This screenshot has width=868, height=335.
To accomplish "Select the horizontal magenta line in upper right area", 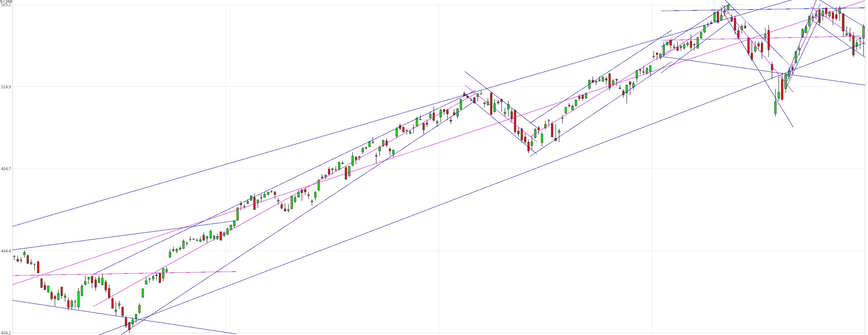I will pos(763,38).
